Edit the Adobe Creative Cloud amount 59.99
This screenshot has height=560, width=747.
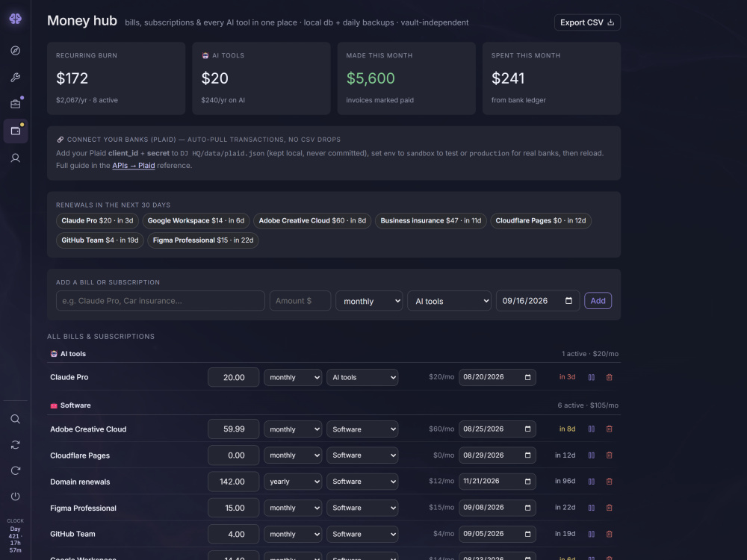(x=233, y=429)
